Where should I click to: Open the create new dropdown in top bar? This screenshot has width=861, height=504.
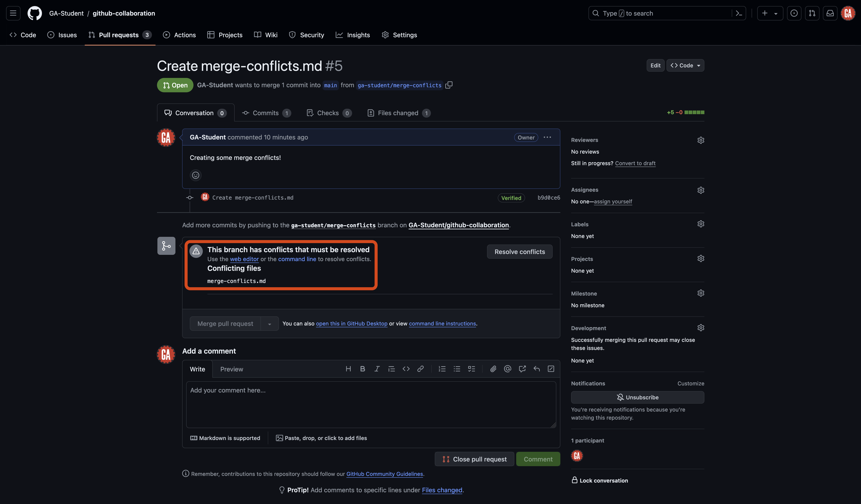click(770, 13)
